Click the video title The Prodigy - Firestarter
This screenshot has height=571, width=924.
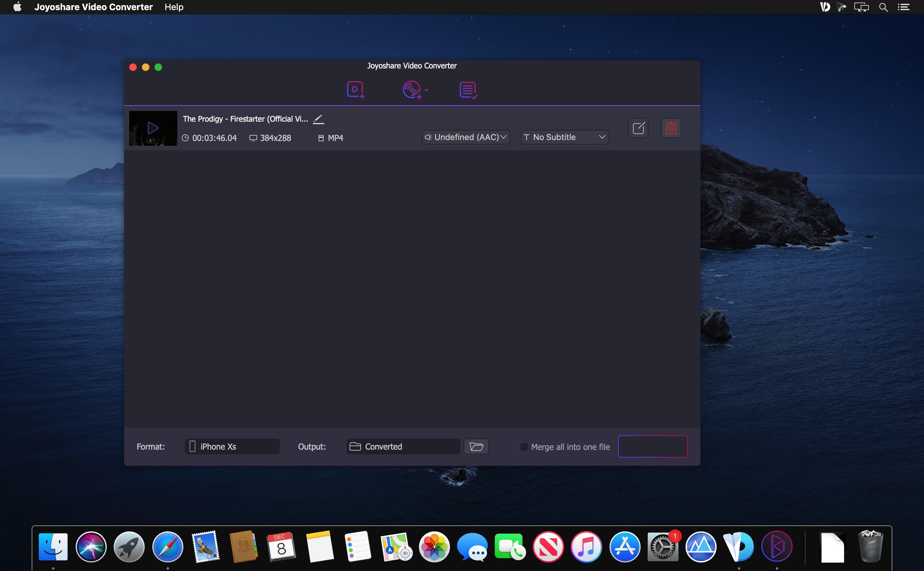tap(245, 119)
